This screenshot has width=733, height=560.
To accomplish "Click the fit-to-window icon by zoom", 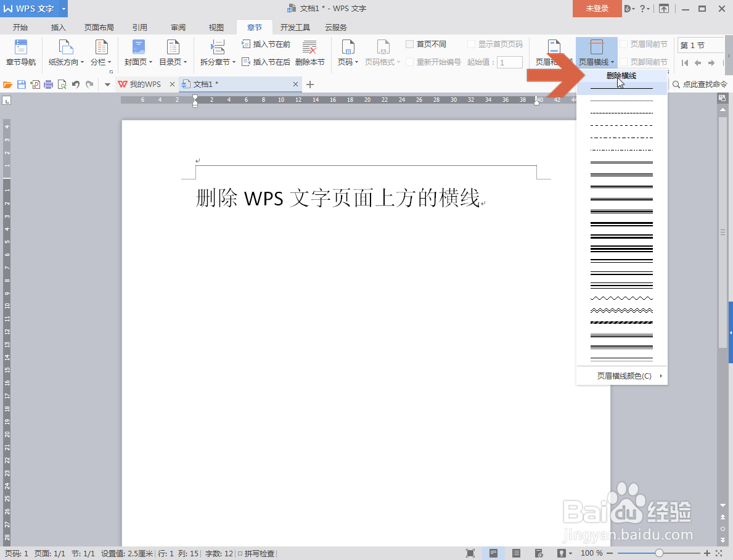I will 719,553.
